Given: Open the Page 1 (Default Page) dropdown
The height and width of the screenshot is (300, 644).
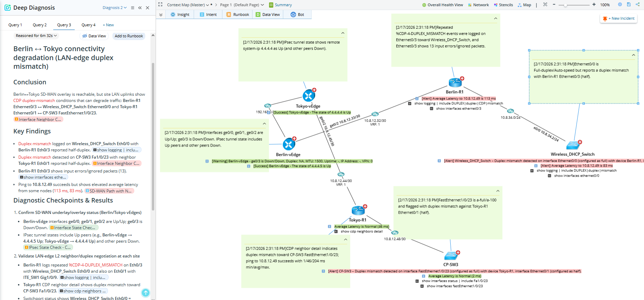Looking at the screenshot, I should (242, 5).
